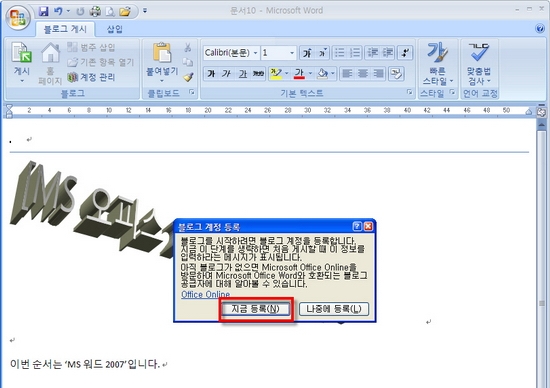The height and width of the screenshot is (388, 550).
Task: Click 나중에 등록(L) button in dialog
Action: [x=334, y=309]
